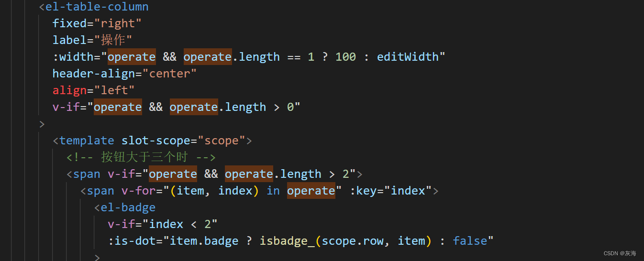Screen dimensions: 644x261
Task: Click the "center" string value
Action: [x=170, y=74]
